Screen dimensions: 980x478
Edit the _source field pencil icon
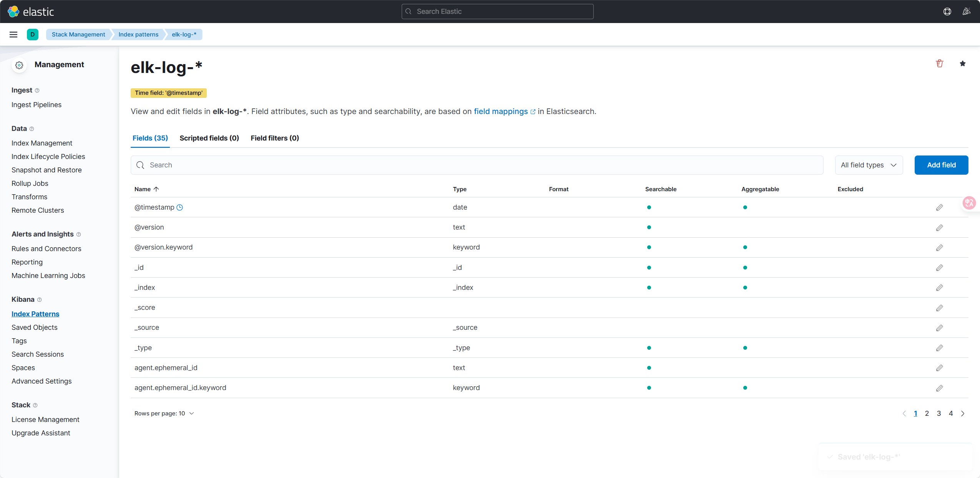pyautogui.click(x=940, y=328)
